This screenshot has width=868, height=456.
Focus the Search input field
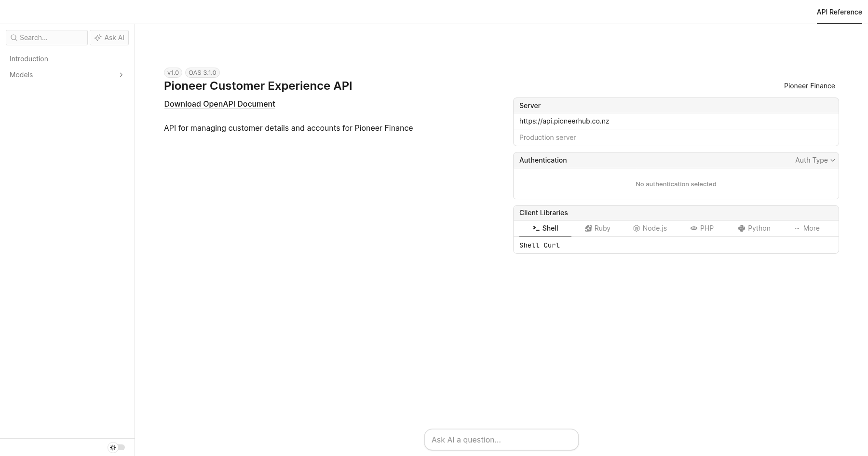pos(47,38)
